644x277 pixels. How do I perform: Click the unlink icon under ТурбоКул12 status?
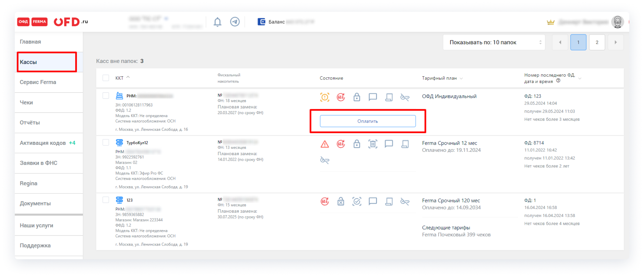(325, 160)
